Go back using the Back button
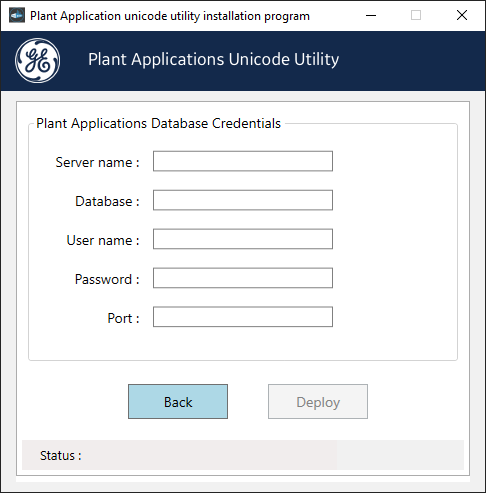The image size is (486, 493). 178,402
